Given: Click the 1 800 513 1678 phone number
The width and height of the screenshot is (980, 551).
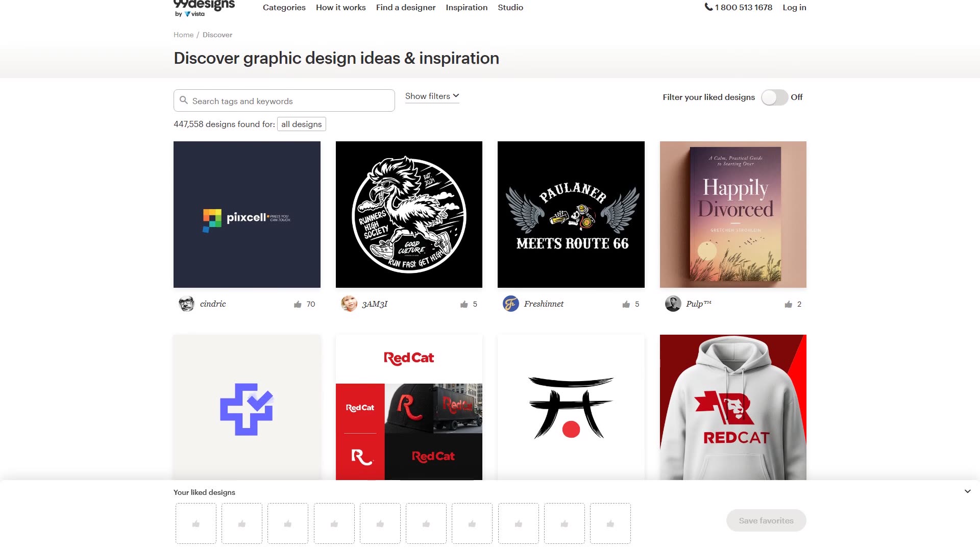Looking at the screenshot, I should coord(744,8).
